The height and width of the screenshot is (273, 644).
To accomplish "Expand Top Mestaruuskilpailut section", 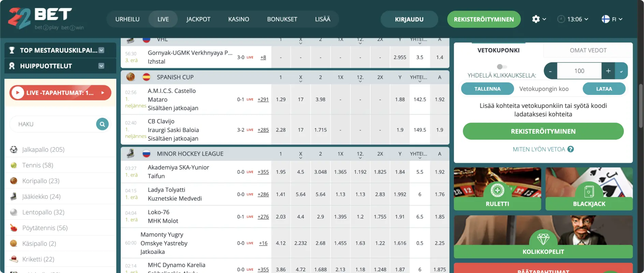I will [x=101, y=50].
